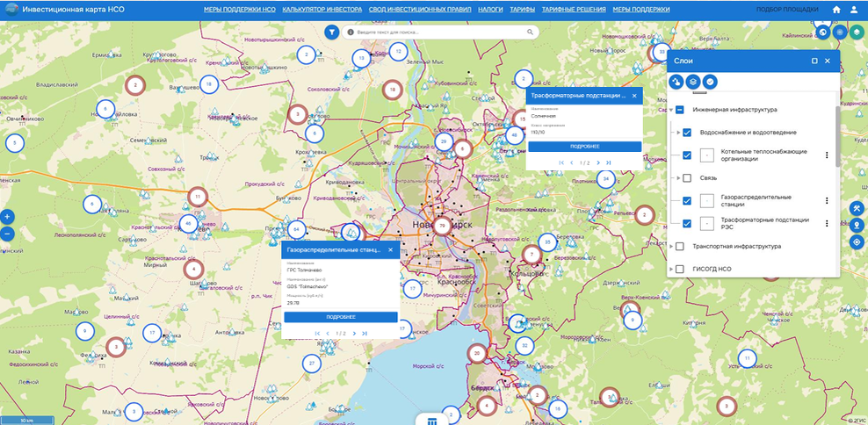Focus the map search text field
Screen dimensions: 868x425
(440, 32)
